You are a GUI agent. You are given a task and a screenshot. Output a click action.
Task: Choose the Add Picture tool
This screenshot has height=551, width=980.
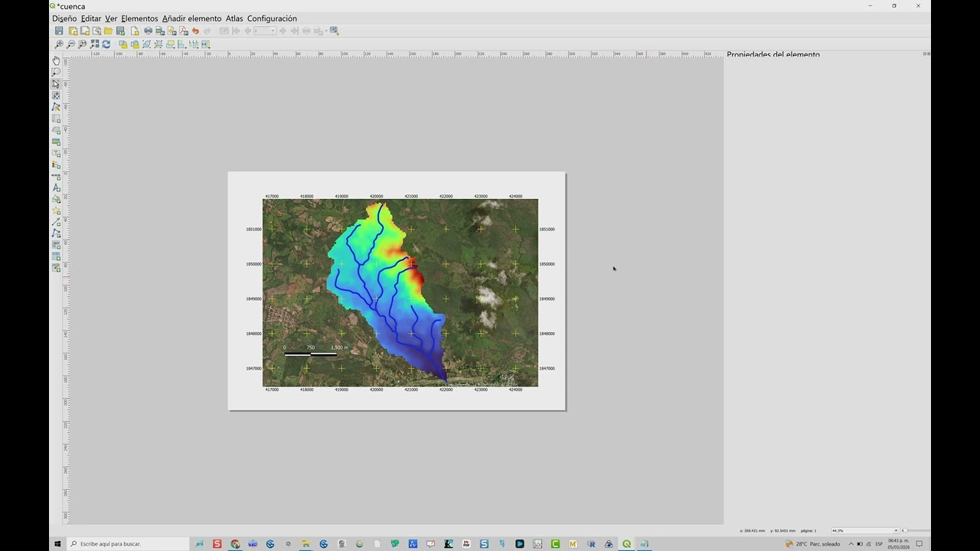56,142
